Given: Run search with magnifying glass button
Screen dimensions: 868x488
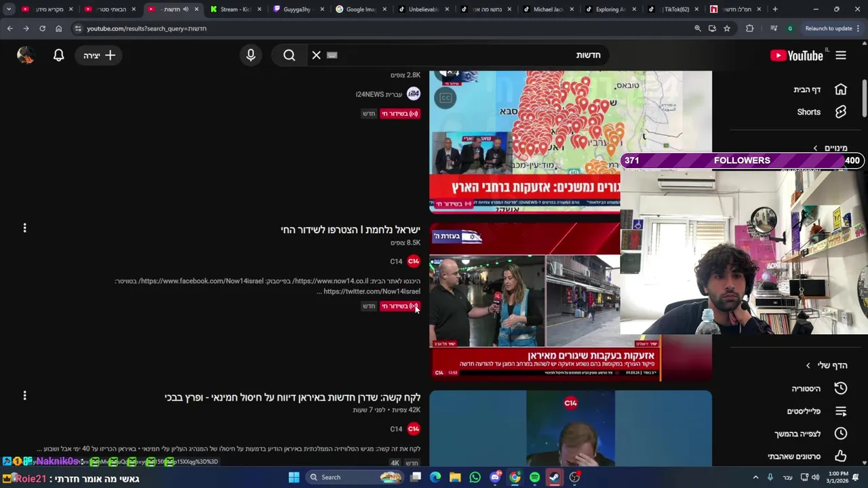Looking at the screenshot, I should tap(290, 56).
